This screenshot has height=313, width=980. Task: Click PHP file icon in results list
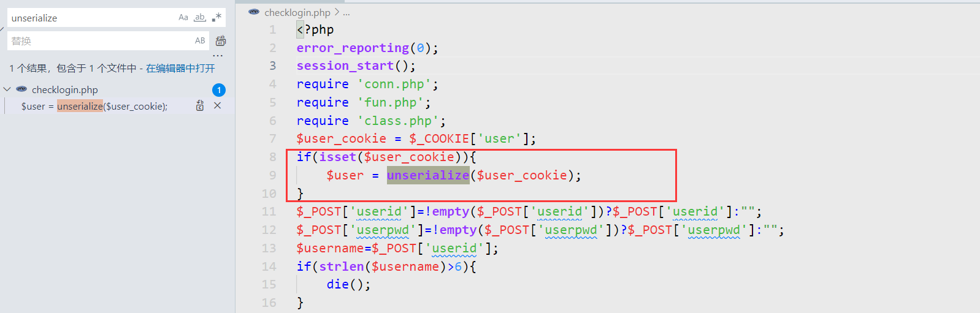click(21, 89)
